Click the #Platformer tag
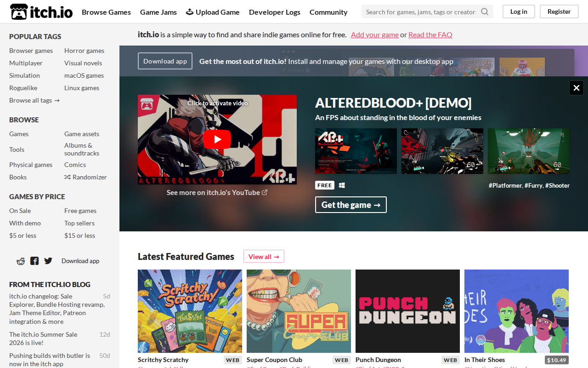Screen dimensions: 588x368 [505, 185]
